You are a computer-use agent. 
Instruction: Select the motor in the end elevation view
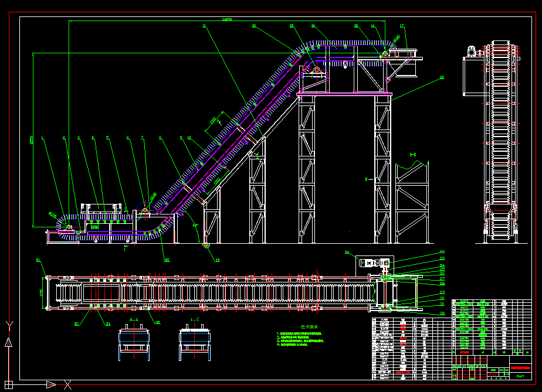472,52
